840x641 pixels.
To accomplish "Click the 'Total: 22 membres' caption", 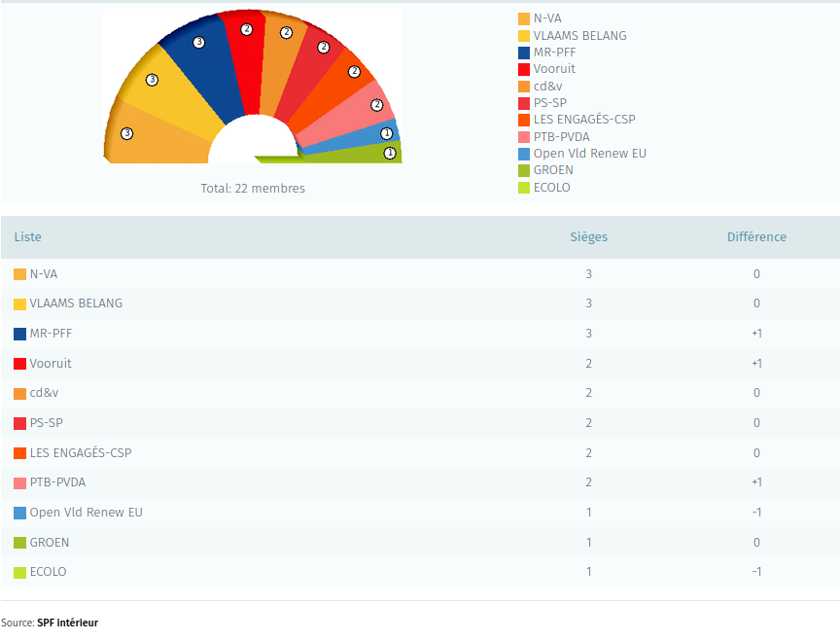I will 253,189.
